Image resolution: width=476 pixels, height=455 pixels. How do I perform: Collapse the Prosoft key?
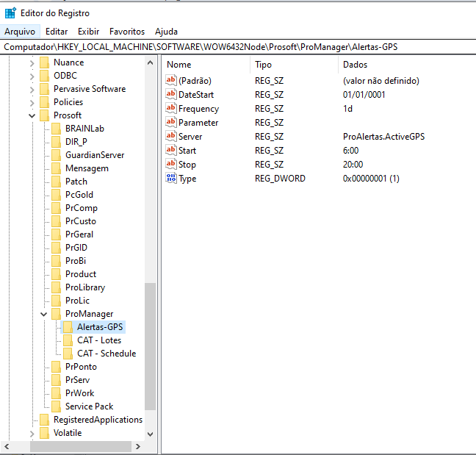[x=32, y=116]
